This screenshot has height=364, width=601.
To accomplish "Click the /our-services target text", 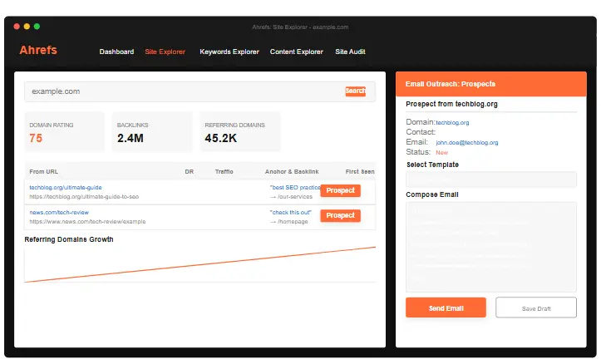I will (291, 197).
